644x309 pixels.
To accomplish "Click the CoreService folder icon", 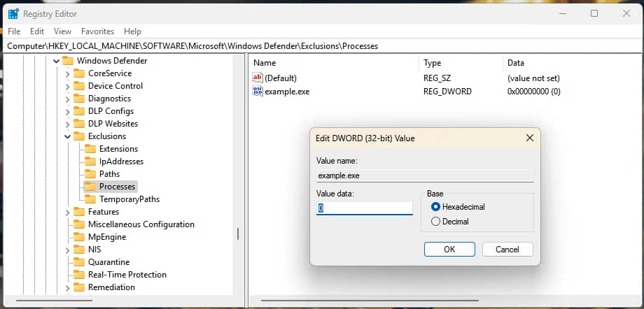I will point(79,73).
